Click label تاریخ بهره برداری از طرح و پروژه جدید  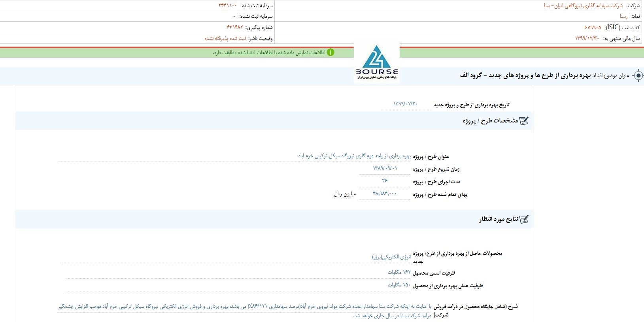coord(472,105)
